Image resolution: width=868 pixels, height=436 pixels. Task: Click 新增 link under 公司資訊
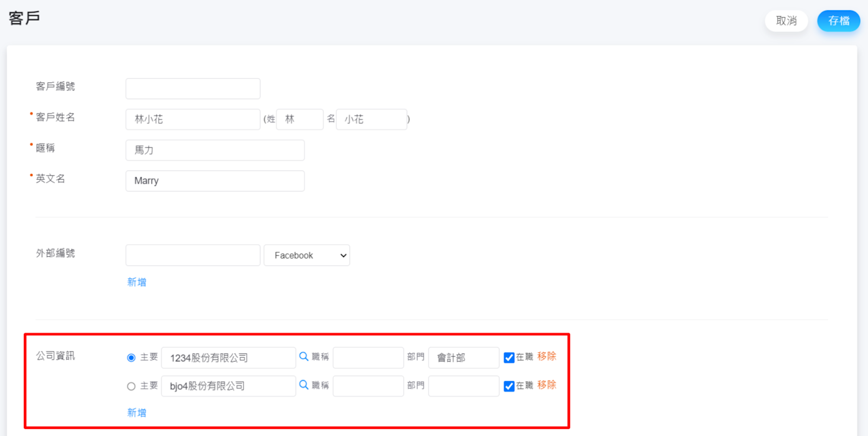136,413
